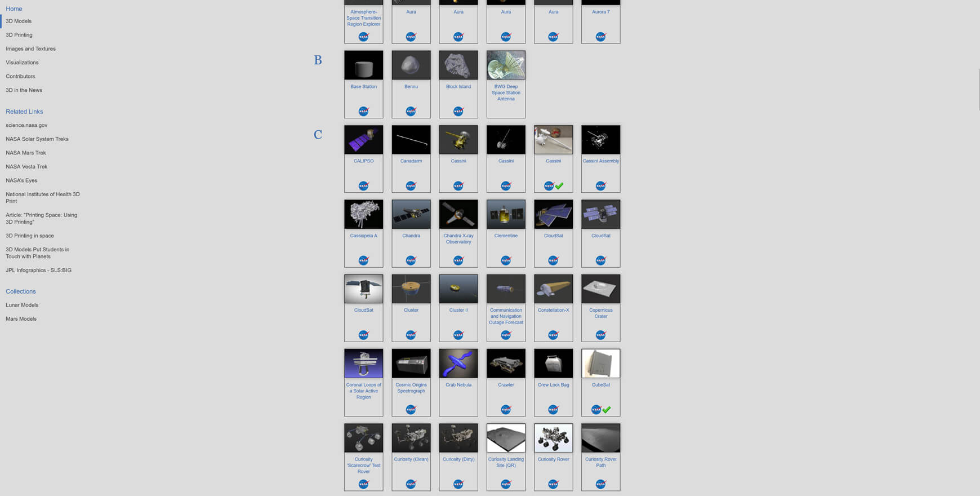Screen dimensions: 980x496
Task: Click NASA badge under Clementine
Action: tap(506, 260)
